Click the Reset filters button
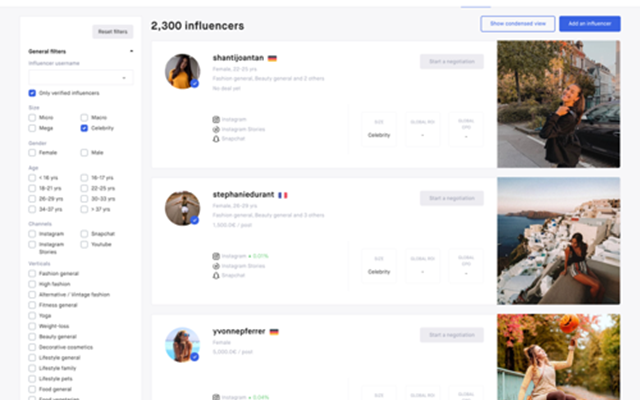640x400 pixels. coord(113,32)
